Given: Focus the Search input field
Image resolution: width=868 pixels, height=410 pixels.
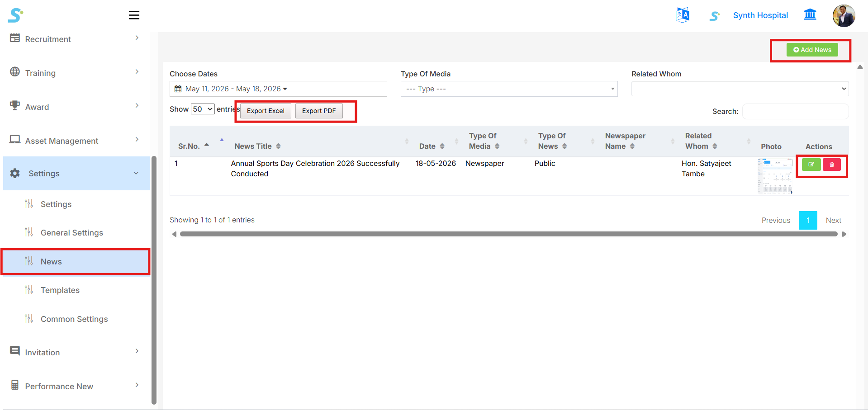Looking at the screenshot, I should tap(795, 111).
